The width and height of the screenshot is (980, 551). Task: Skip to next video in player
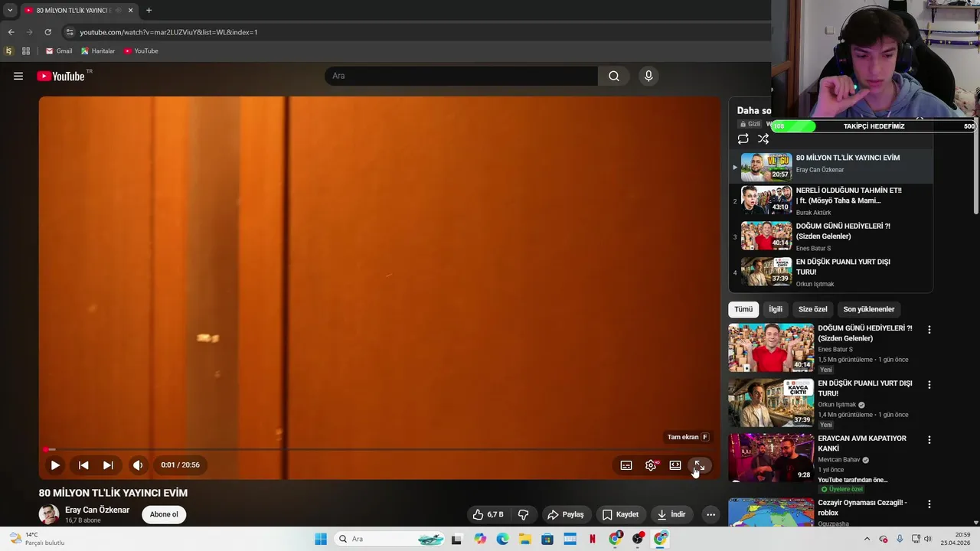pyautogui.click(x=108, y=465)
